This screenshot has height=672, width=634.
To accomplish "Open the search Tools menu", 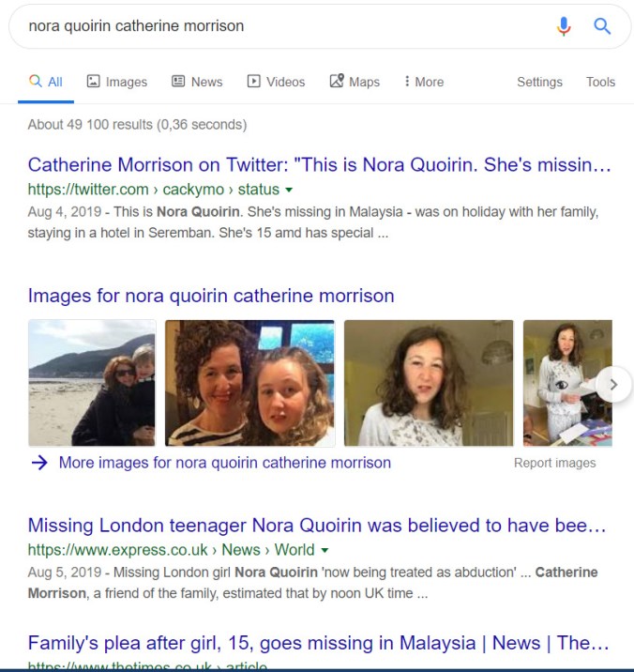I will (x=600, y=82).
